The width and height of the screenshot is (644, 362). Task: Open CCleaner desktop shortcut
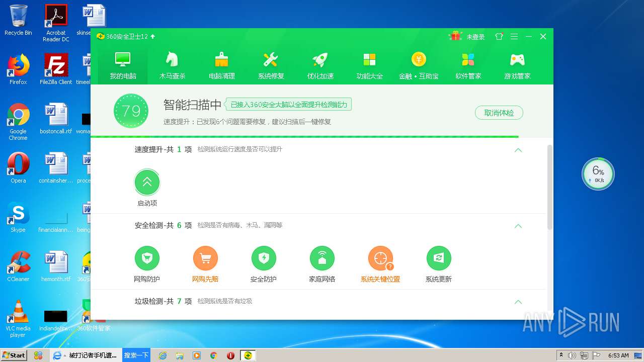click(x=18, y=266)
